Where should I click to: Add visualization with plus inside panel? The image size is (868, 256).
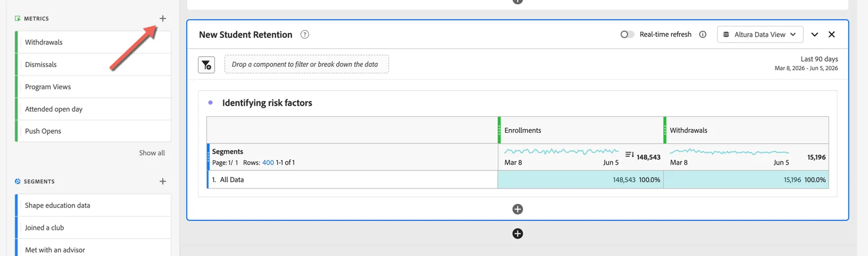[x=518, y=209]
